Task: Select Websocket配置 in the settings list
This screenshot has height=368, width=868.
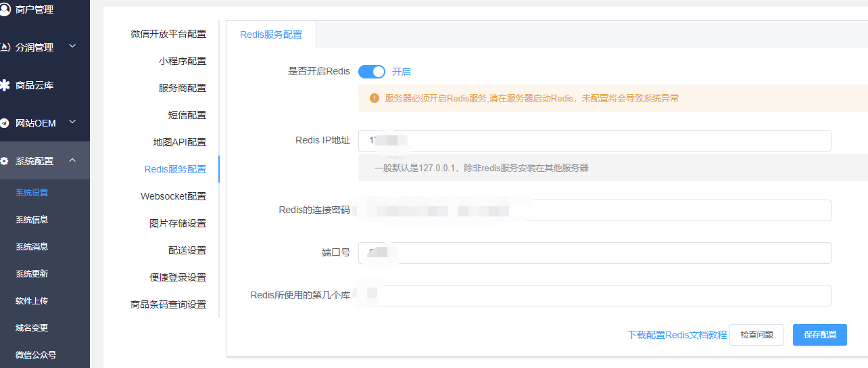Action: click(x=173, y=196)
